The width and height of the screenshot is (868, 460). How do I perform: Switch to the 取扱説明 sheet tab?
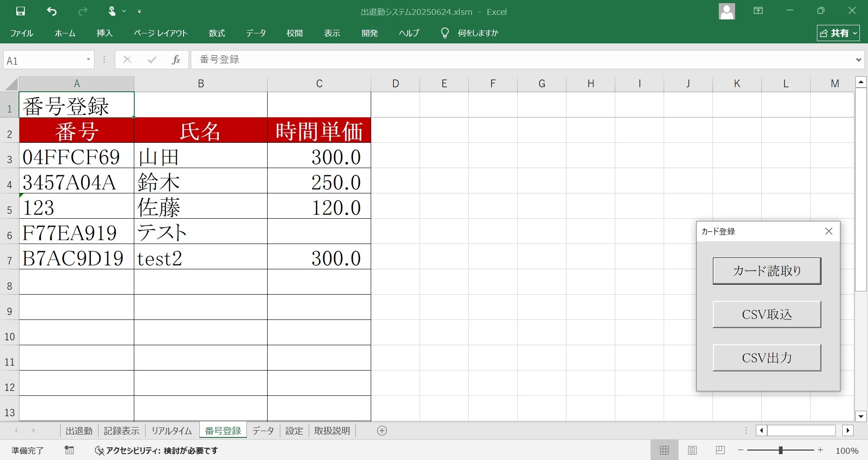332,431
